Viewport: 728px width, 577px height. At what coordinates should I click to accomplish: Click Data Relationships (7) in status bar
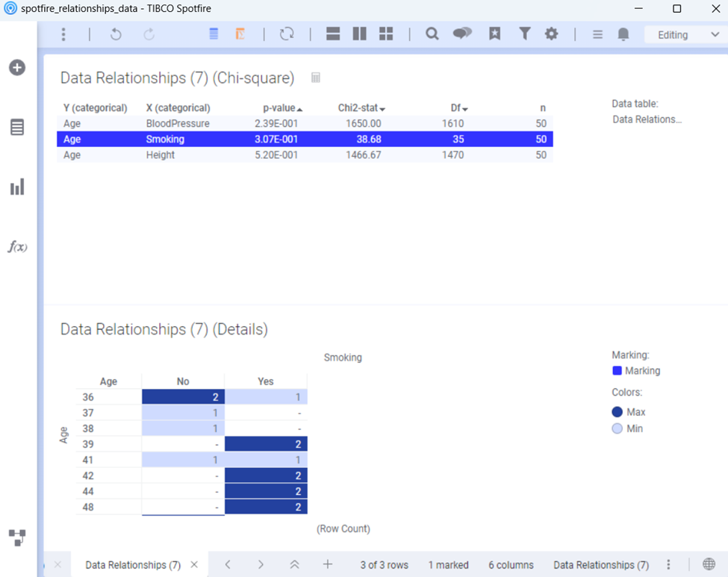point(601,565)
